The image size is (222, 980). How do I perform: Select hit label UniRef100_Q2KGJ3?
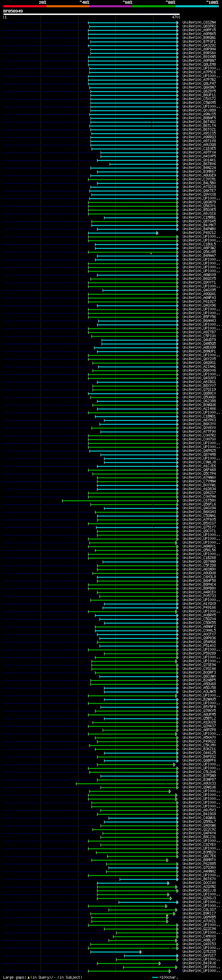199,898
